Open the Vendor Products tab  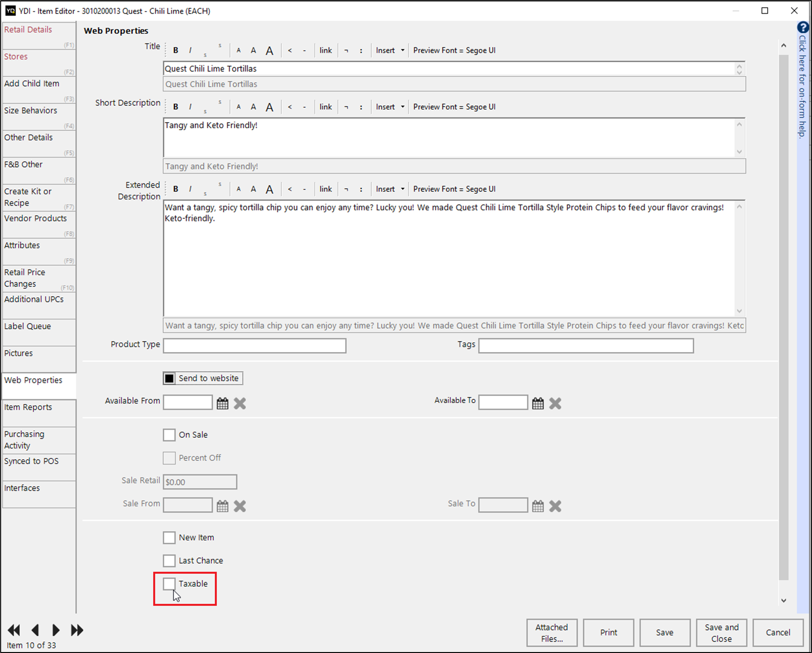coord(39,224)
